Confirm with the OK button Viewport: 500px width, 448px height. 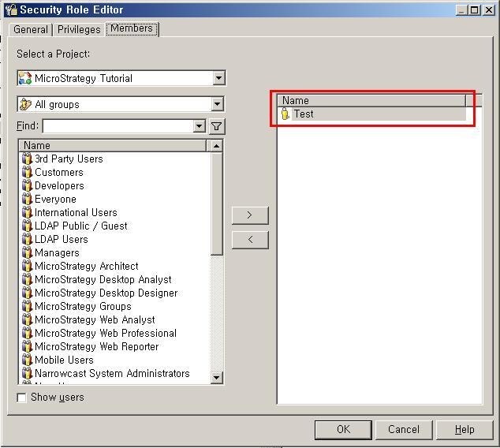coord(343,430)
